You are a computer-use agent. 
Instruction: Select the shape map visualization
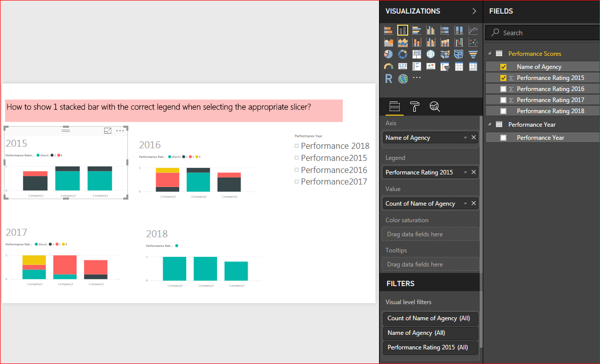(x=459, y=54)
